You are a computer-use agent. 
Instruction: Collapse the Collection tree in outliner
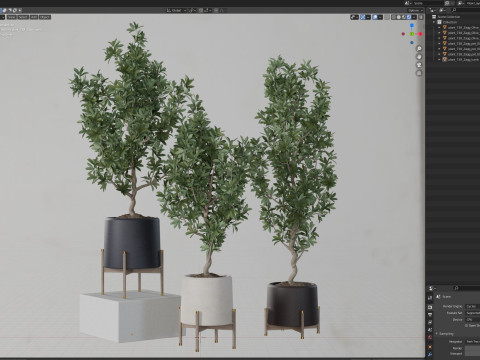[434, 22]
